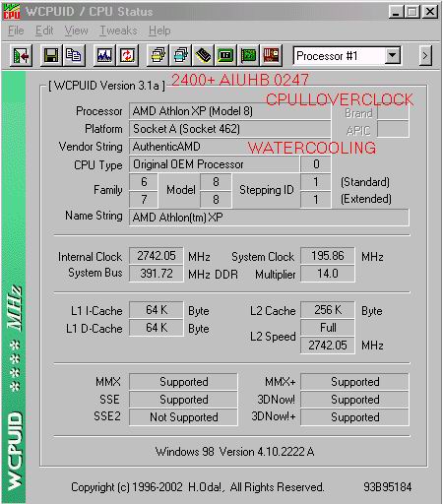The height and width of the screenshot is (504, 443).
Task: Click the copy pages toolbar icon
Action: click(74, 56)
